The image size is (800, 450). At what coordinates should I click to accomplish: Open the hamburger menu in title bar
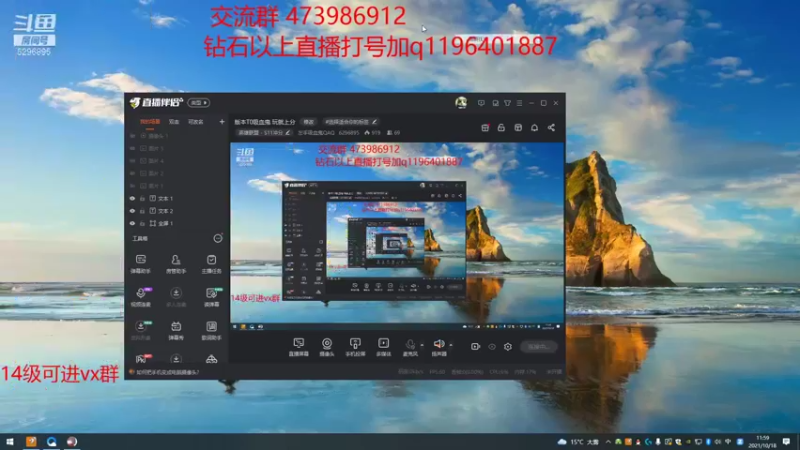pyautogui.click(x=519, y=103)
